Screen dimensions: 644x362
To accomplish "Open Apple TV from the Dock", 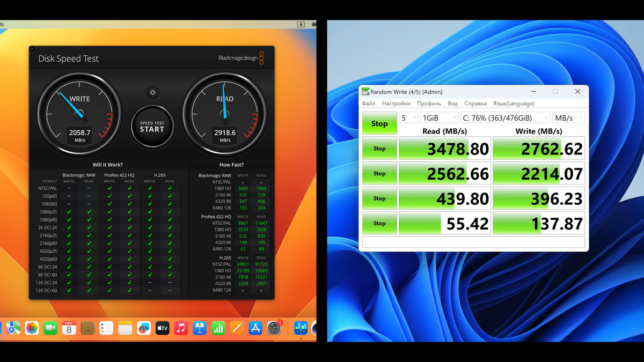I will click(x=162, y=328).
